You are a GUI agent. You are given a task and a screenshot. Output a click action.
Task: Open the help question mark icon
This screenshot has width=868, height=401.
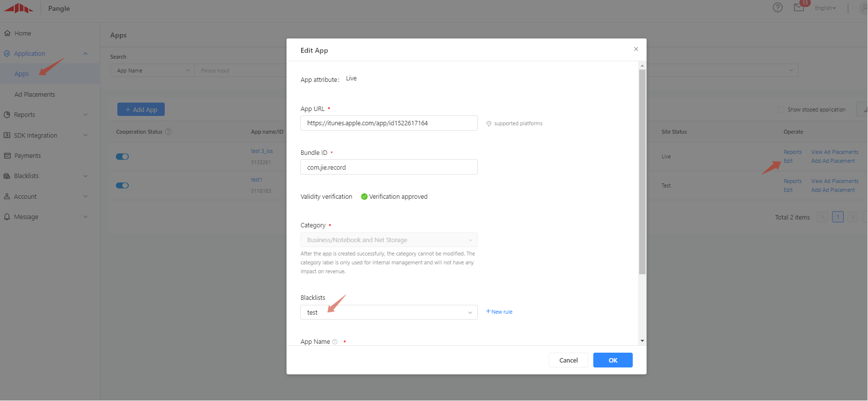point(777,7)
